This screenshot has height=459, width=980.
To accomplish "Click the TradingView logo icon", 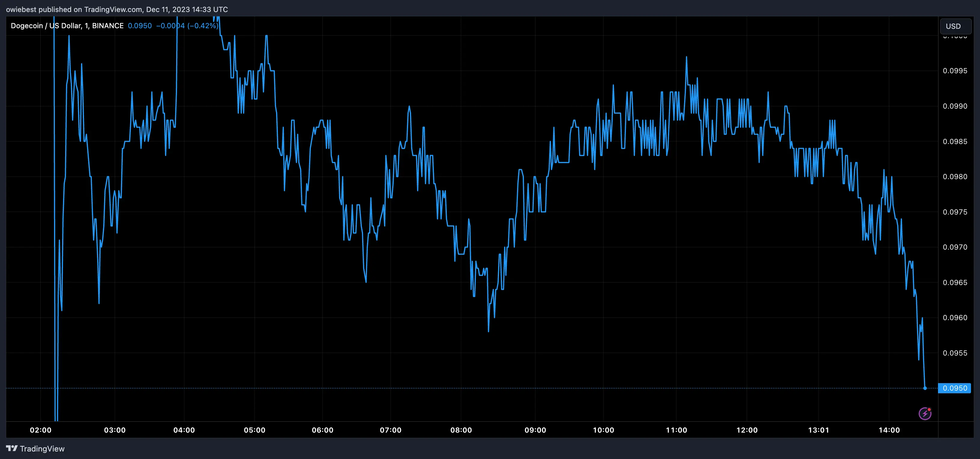I will click(12, 448).
